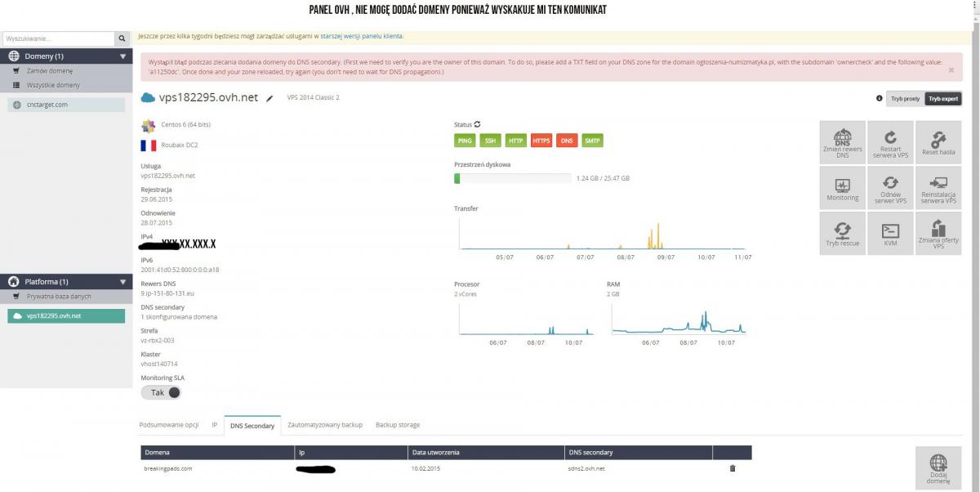
Task: Click sdns2.ovh.net in the table
Action: coord(586,468)
